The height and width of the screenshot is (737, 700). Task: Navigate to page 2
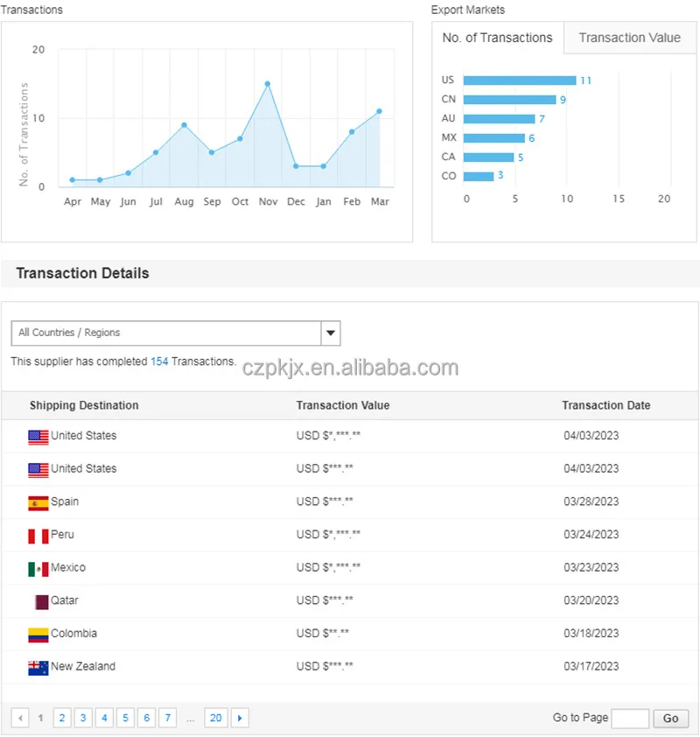coord(62,719)
